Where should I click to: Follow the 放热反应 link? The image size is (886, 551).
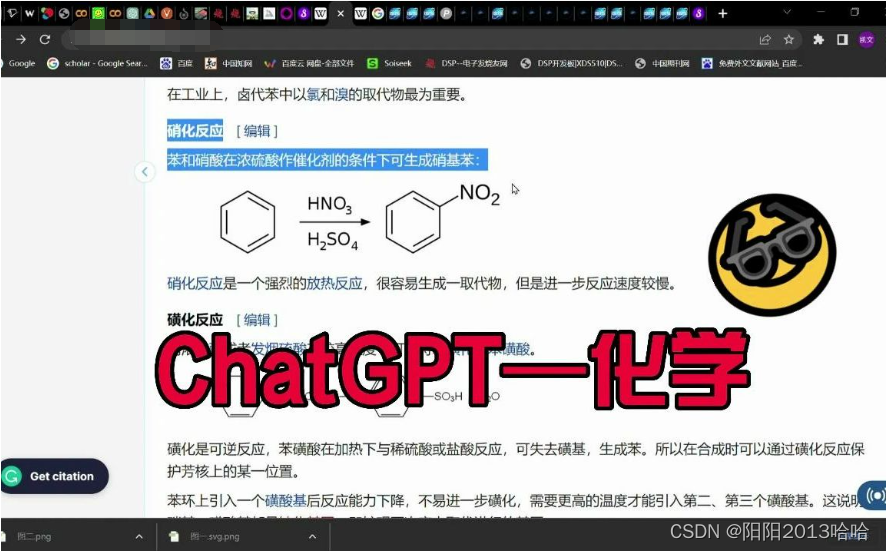[335, 283]
